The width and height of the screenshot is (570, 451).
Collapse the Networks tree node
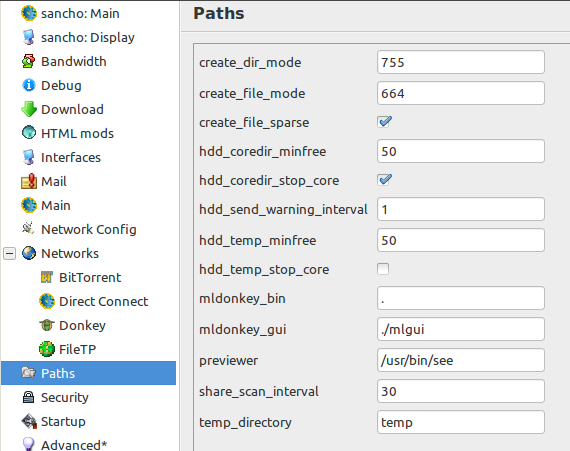(9, 254)
